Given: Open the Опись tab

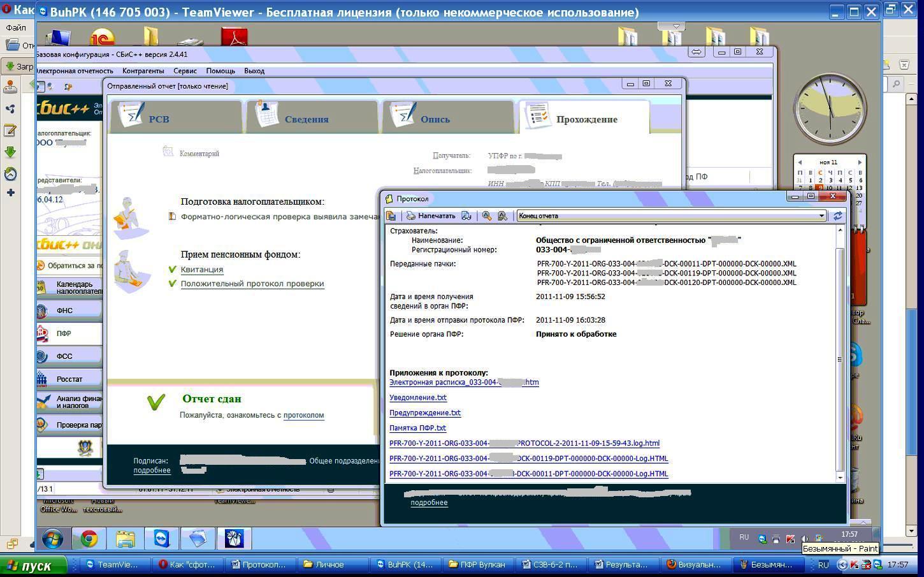Looking at the screenshot, I should (x=435, y=119).
